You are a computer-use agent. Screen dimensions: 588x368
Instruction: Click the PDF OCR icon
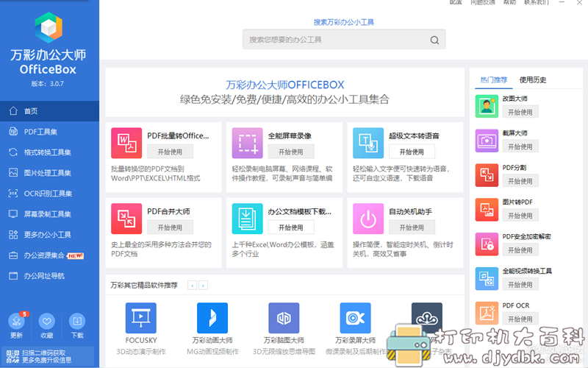pyautogui.click(x=487, y=314)
